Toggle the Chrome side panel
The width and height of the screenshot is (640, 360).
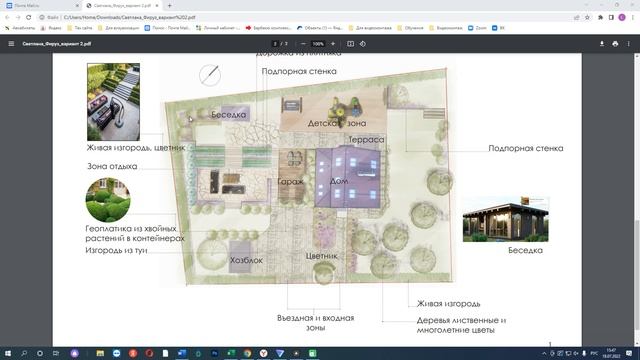pyautogui.click(x=611, y=18)
